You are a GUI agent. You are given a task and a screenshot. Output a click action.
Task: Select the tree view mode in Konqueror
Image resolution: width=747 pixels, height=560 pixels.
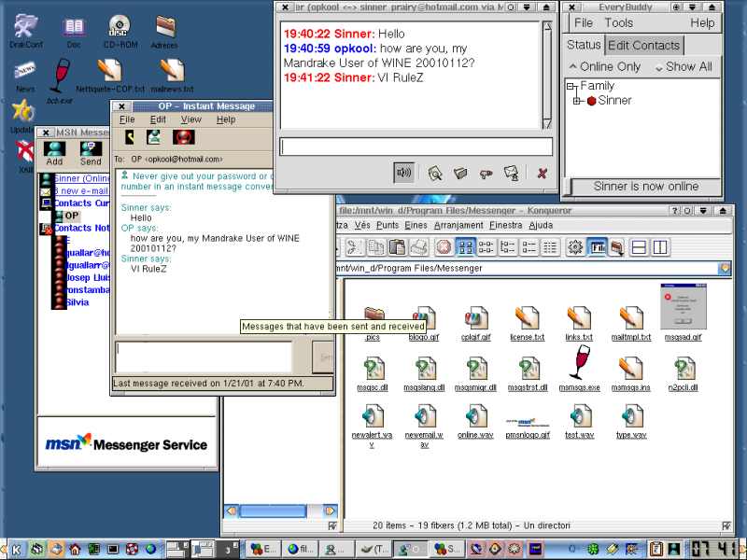pyautogui.click(x=507, y=247)
